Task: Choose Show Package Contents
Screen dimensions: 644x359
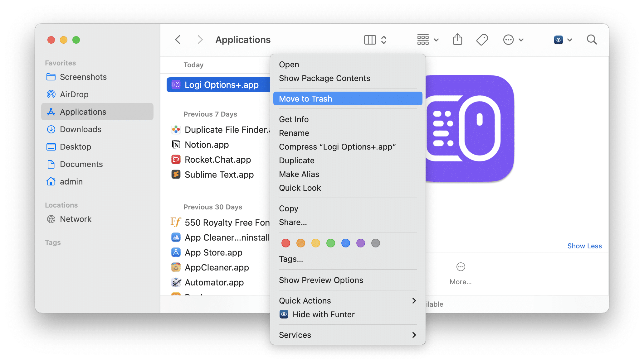Action: [x=348, y=78]
